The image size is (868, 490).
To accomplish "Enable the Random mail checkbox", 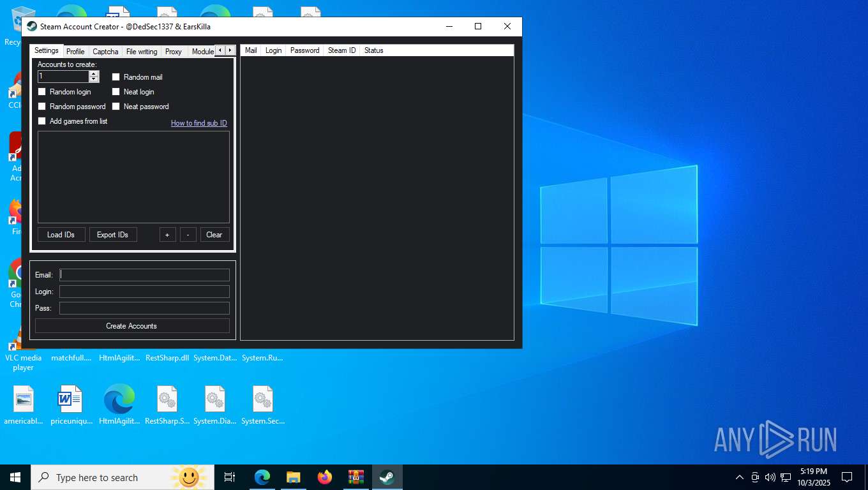I will tap(116, 77).
